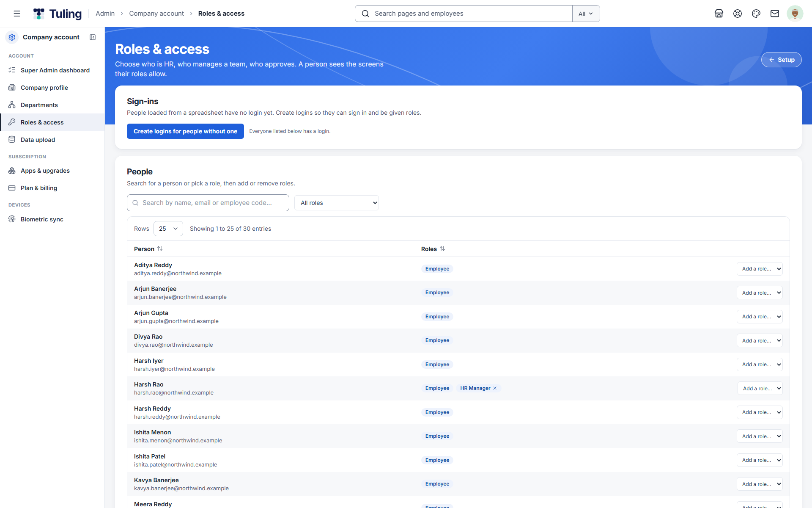The width and height of the screenshot is (812, 508).
Task: Open Super Admin dashboard
Action: click(x=52, y=70)
